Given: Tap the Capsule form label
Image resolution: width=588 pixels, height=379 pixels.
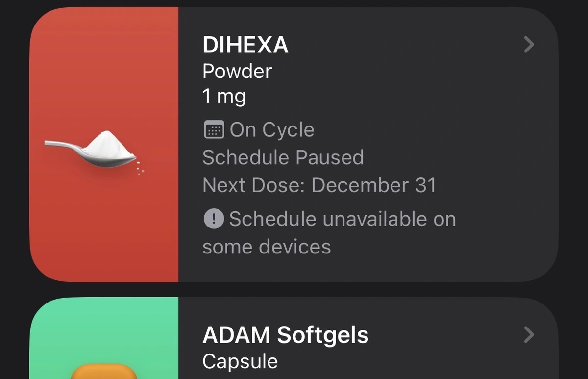Looking at the screenshot, I should [x=240, y=361].
